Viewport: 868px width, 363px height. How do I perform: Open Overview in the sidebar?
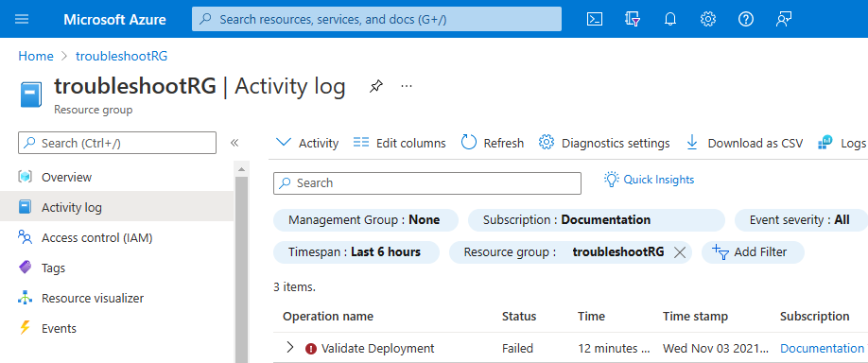click(117, 177)
